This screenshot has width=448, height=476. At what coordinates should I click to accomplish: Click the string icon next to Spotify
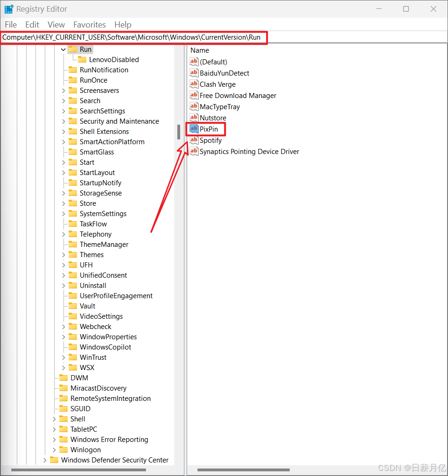[x=194, y=140]
